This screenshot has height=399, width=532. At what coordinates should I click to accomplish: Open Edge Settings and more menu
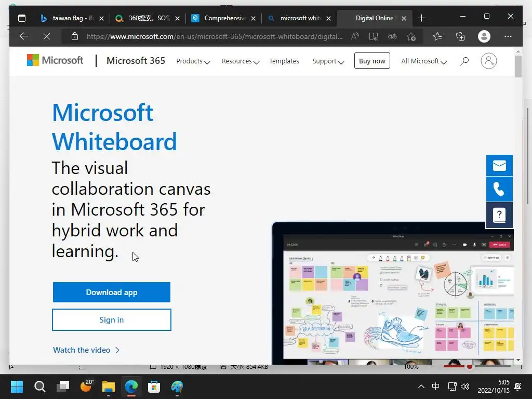tap(508, 36)
